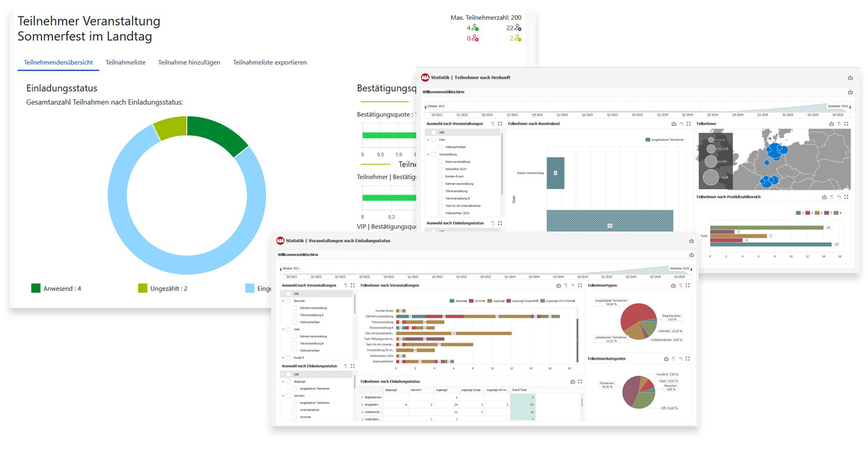The height and width of the screenshot is (463, 868).
Task: Collapse the Veranstaltung tree node
Action: click(x=428, y=155)
